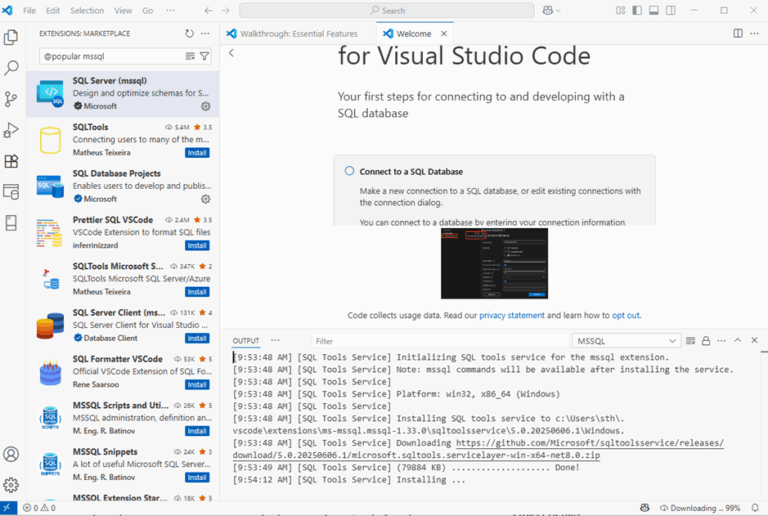Image resolution: width=768 pixels, height=516 pixels.
Task: Open the Selection menu
Action: pos(87,10)
